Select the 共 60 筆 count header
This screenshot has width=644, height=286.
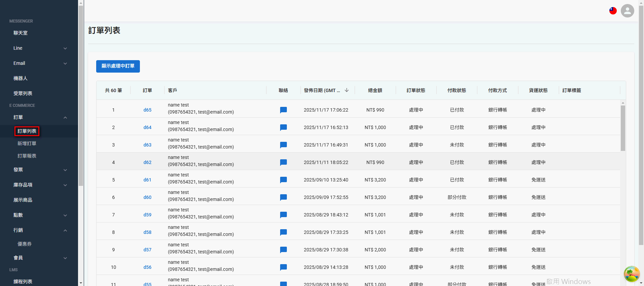(113, 90)
